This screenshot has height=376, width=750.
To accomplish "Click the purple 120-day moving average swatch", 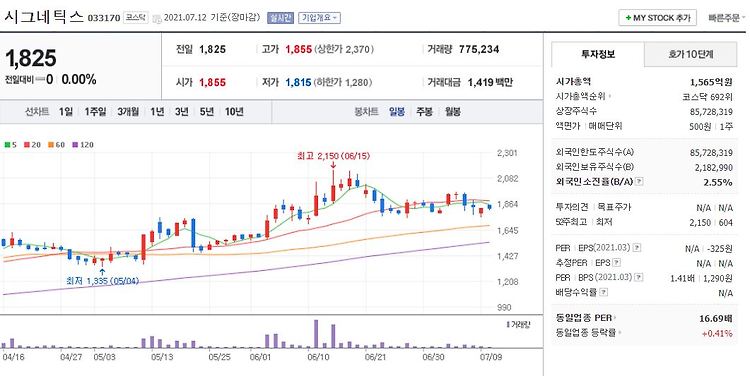I will point(75,145).
